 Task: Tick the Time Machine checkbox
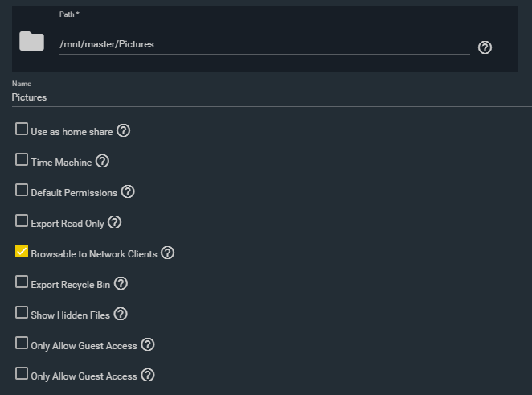pyautogui.click(x=22, y=159)
